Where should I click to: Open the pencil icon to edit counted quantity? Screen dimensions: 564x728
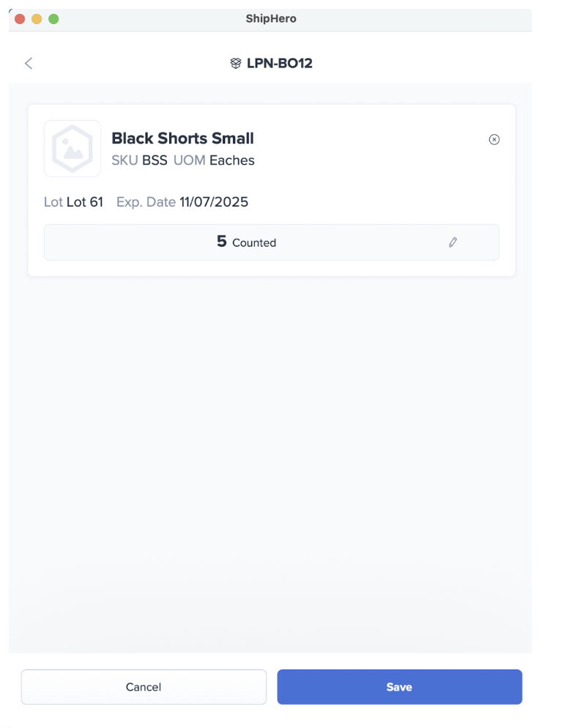(453, 242)
